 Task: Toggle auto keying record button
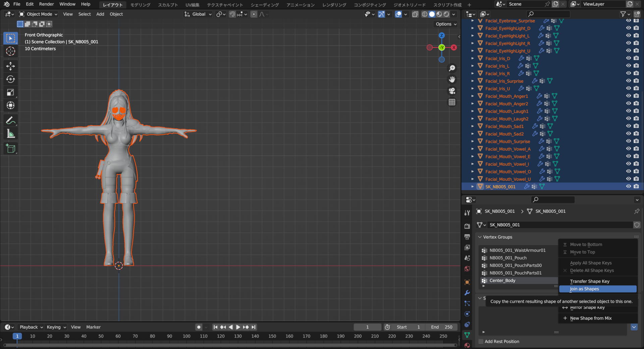pos(199,327)
